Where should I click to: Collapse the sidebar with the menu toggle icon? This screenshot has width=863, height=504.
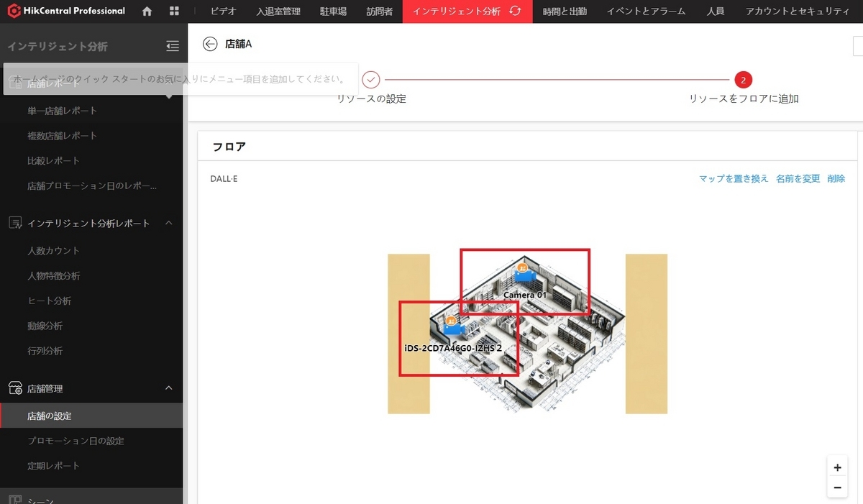point(173,46)
